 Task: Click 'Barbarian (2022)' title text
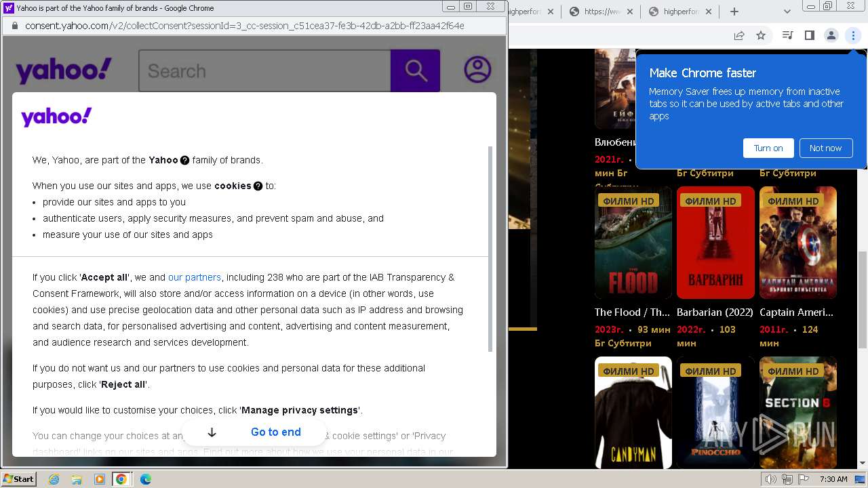pyautogui.click(x=715, y=312)
